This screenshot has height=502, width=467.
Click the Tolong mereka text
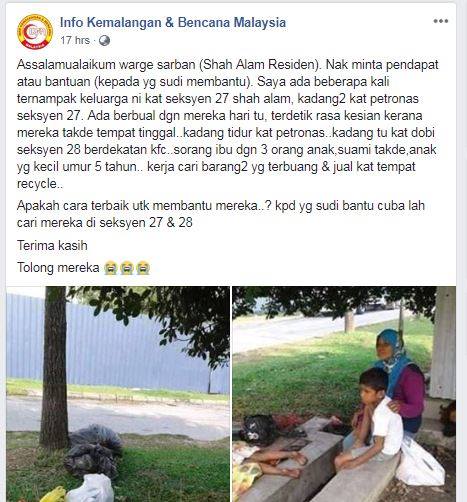click(58, 268)
